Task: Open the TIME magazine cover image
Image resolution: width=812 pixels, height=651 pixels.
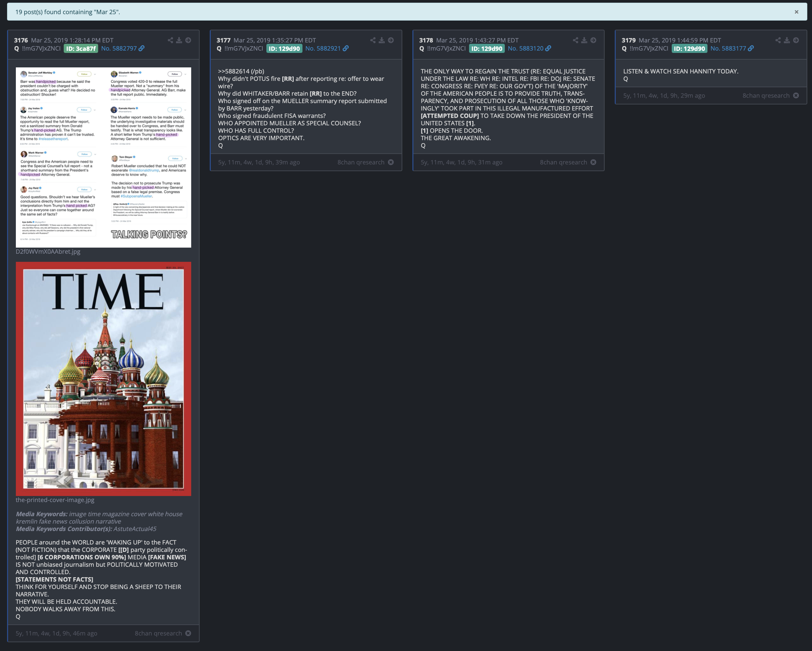Action: pos(104,378)
